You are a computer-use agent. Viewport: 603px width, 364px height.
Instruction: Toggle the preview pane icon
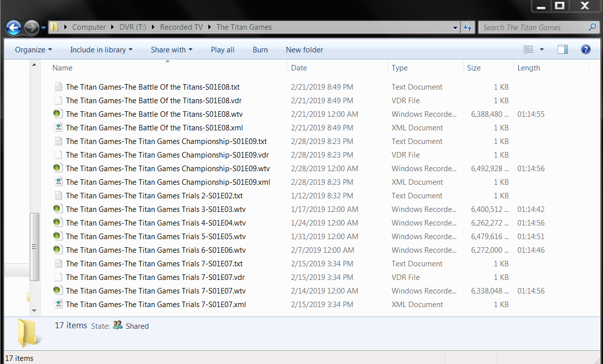click(562, 49)
